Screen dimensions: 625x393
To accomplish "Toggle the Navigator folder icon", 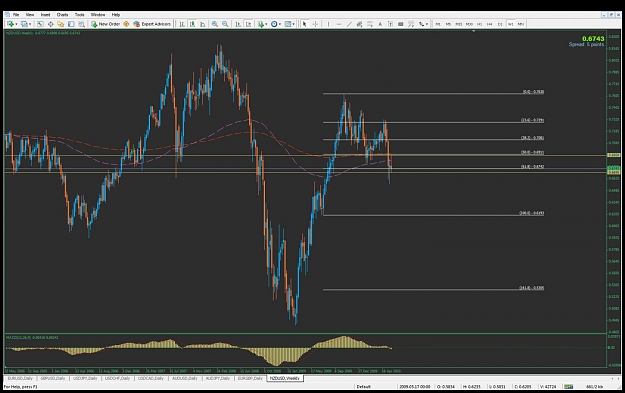I will click(x=61, y=24).
